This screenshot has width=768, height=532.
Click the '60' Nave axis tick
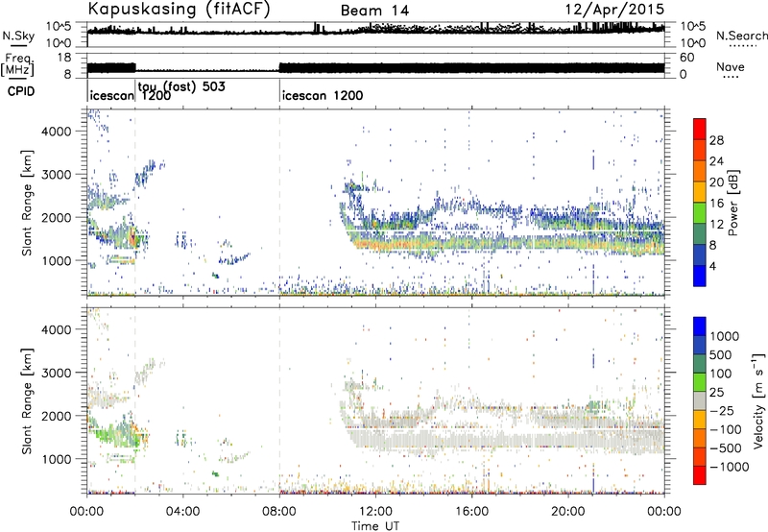pos(686,58)
